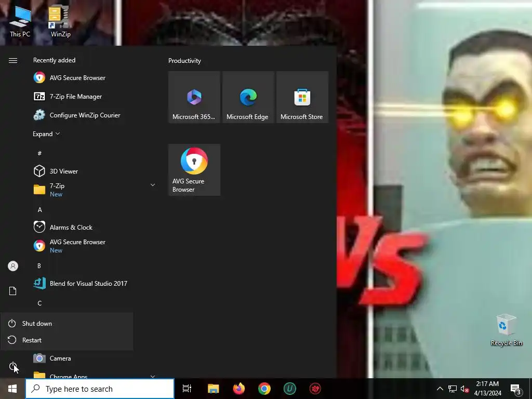Click the Productivity group heading
Image resolution: width=532 pixels, height=399 pixels.
pos(184,61)
